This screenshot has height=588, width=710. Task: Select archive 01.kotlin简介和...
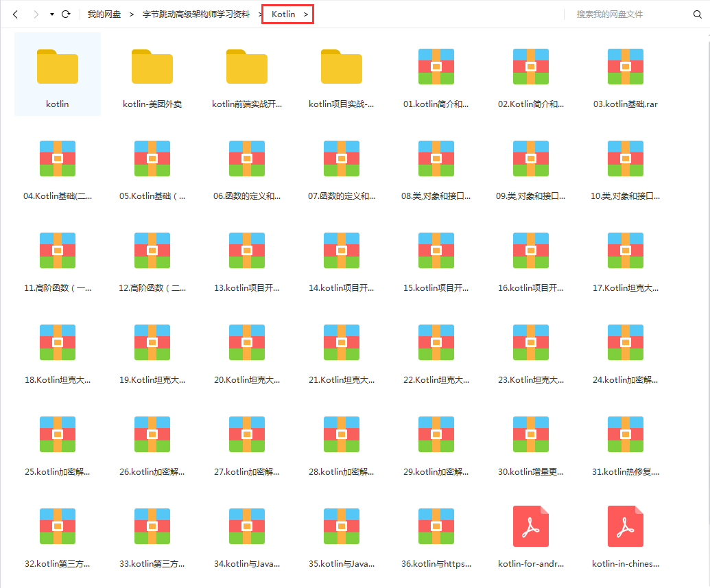point(436,74)
